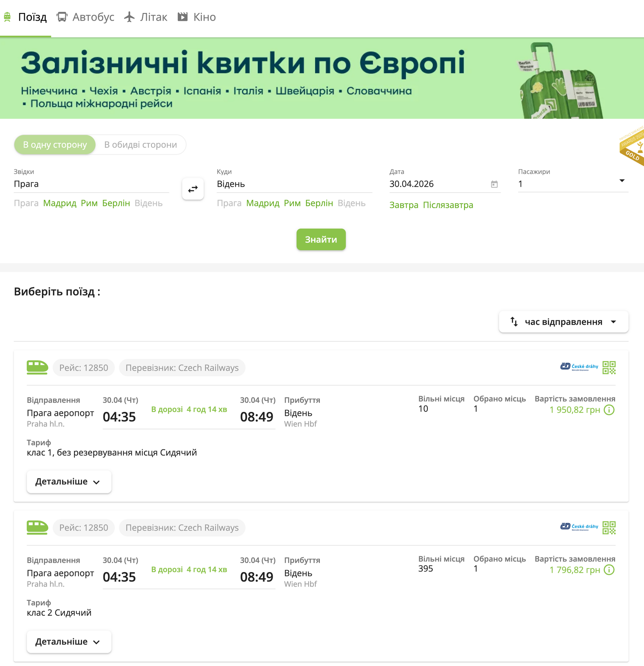Open the calendar icon next to the date
The width and height of the screenshot is (644, 666).
pyautogui.click(x=494, y=184)
